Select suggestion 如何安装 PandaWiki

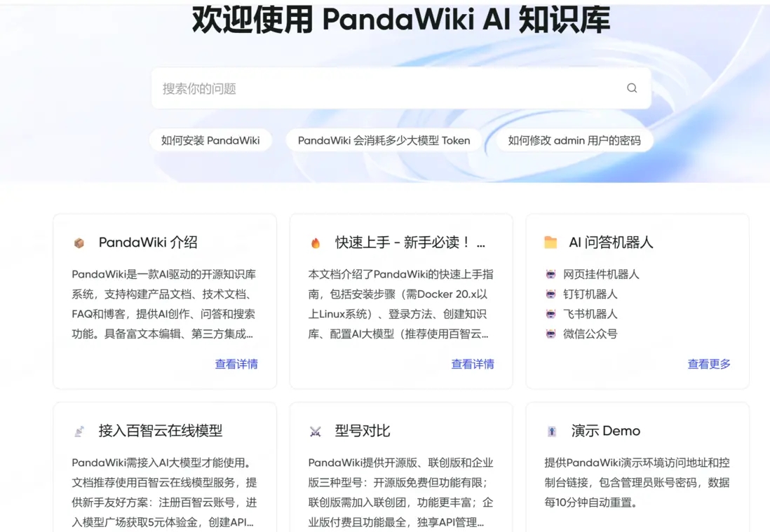(210, 140)
